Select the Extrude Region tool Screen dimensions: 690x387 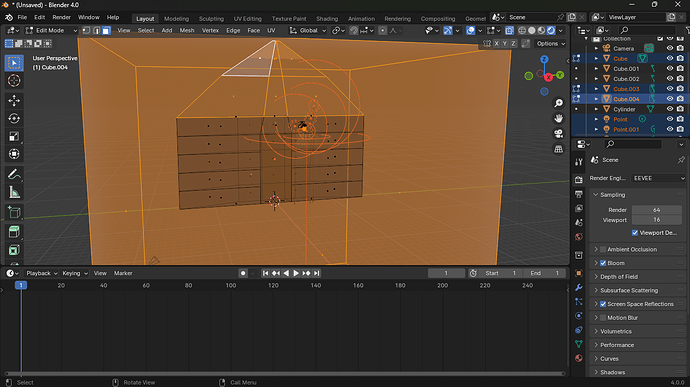coord(14,232)
